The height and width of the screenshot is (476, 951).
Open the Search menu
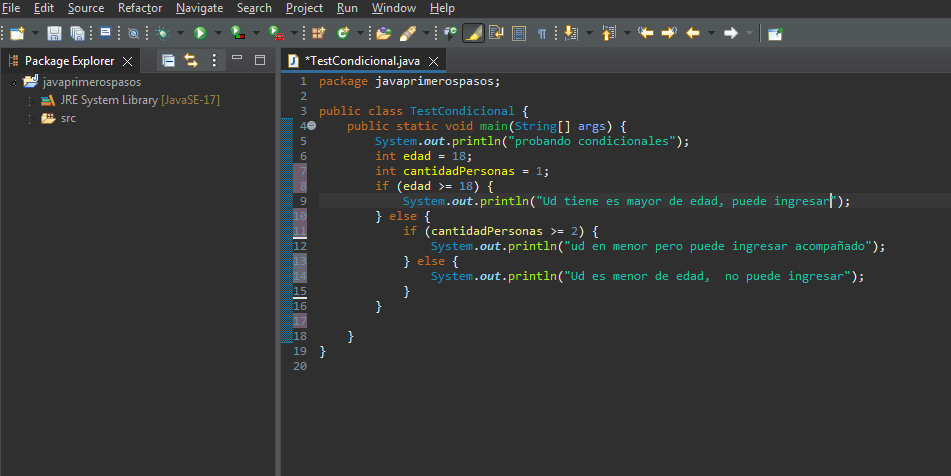coord(254,8)
